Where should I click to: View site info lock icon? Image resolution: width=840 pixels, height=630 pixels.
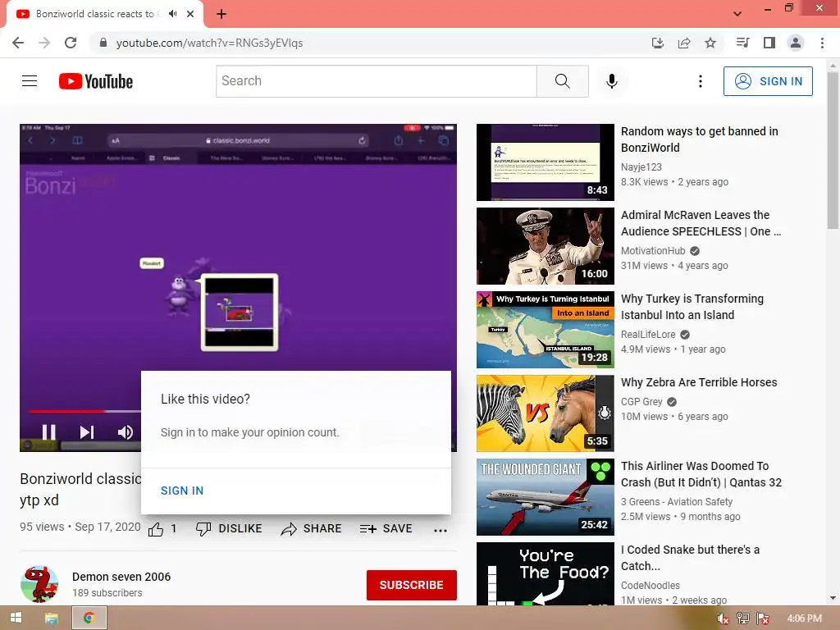tap(103, 43)
